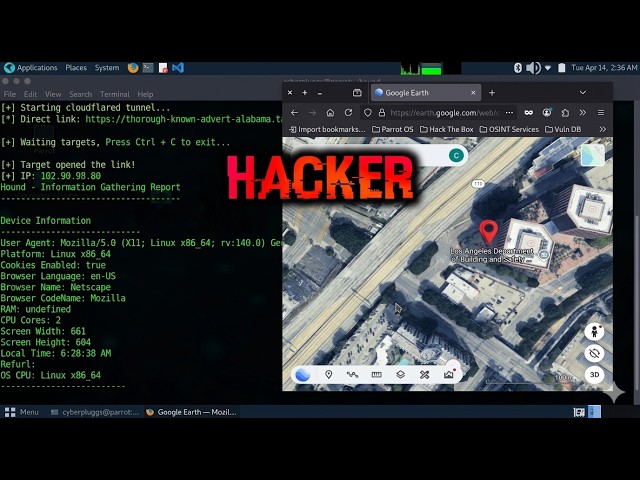Click the cloudflared direct link in terminal
The image size is (640, 480).
coord(184,119)
